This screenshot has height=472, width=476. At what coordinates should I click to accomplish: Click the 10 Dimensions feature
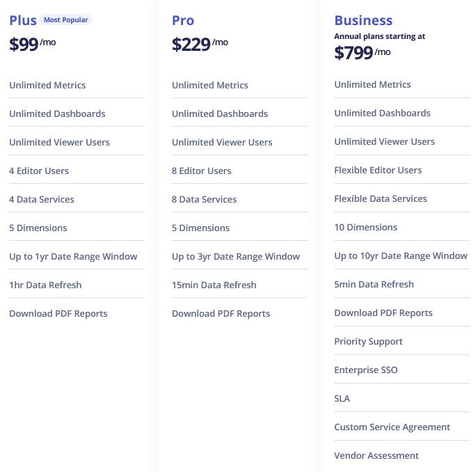(x=365, y=227)
